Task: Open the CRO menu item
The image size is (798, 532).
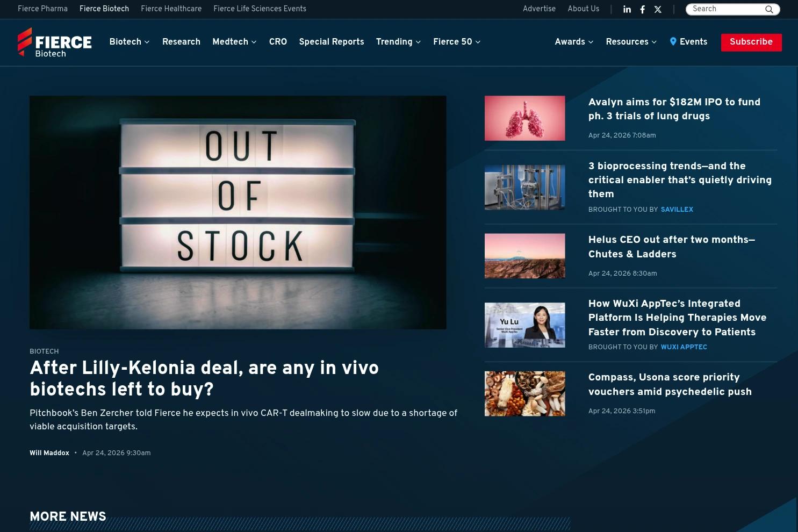Action: pos(278,42)
